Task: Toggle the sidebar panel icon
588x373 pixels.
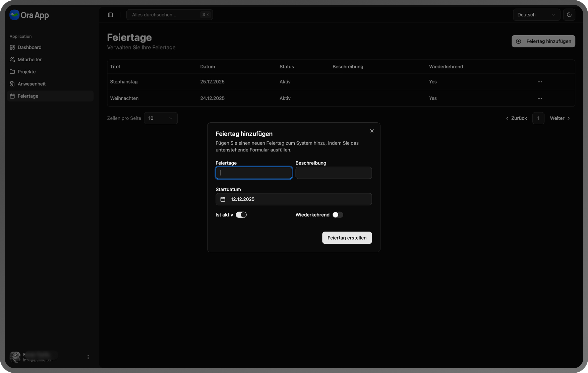Action: pos(110,15)
